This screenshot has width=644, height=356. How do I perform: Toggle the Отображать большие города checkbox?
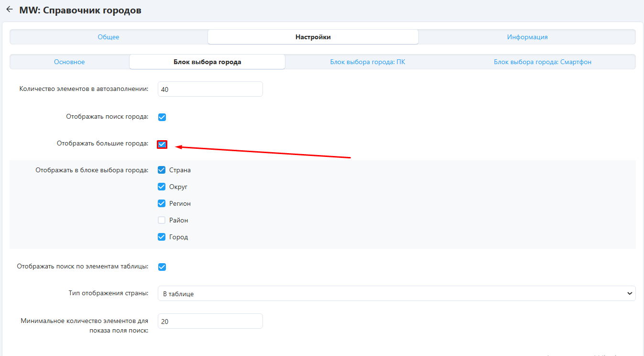162,144
